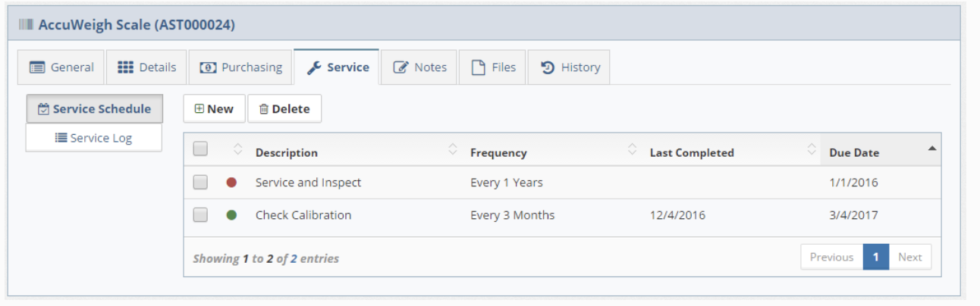Screen dimensions: 980x306
Task: Click the Notes tab pencil icon
Action: 401,67
